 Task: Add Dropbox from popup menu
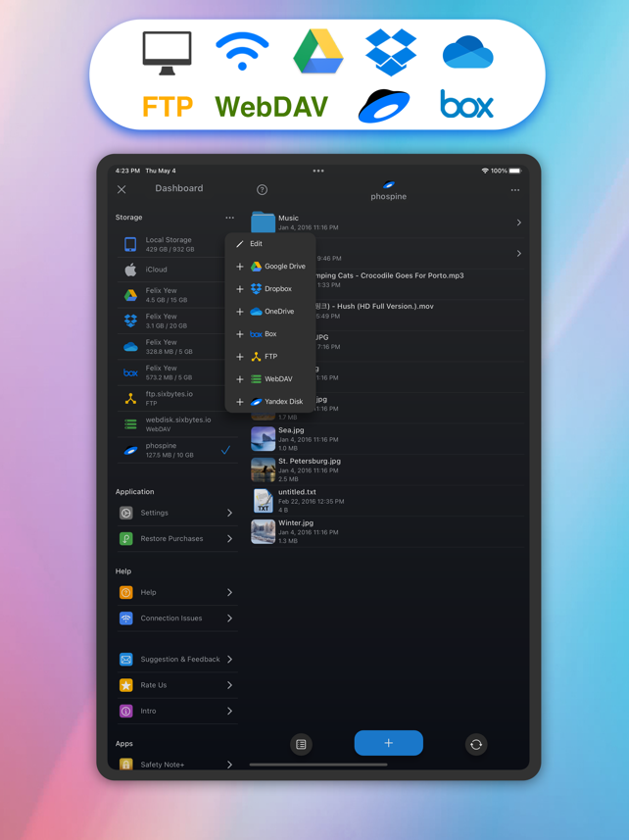[270, 289]
